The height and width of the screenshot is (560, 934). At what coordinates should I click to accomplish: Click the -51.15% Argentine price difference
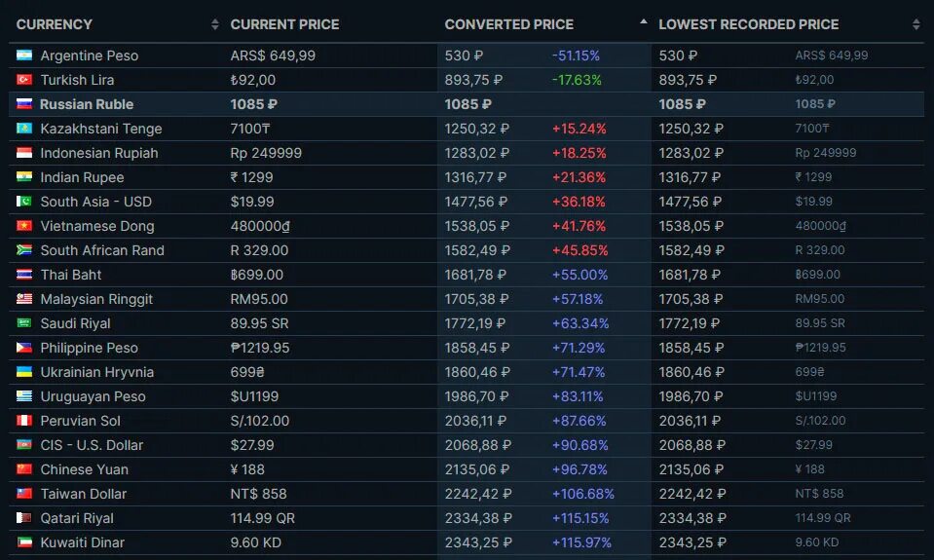click(576, 56)
